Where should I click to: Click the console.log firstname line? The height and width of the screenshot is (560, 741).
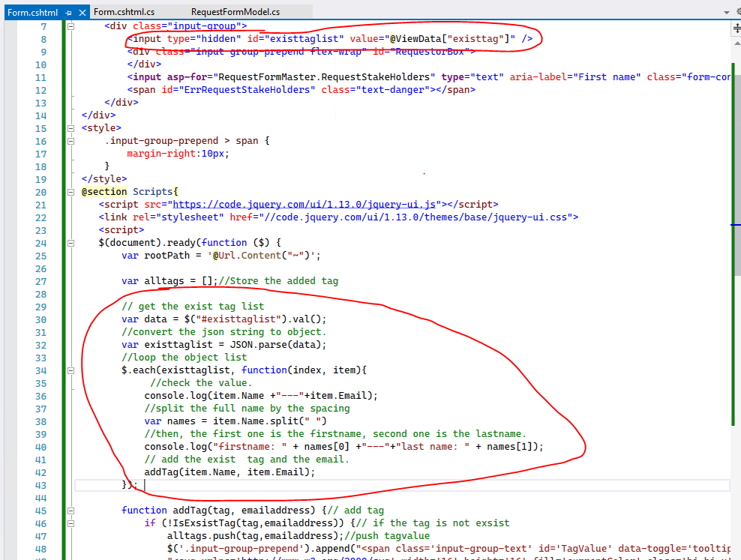(x=344, y=447)
